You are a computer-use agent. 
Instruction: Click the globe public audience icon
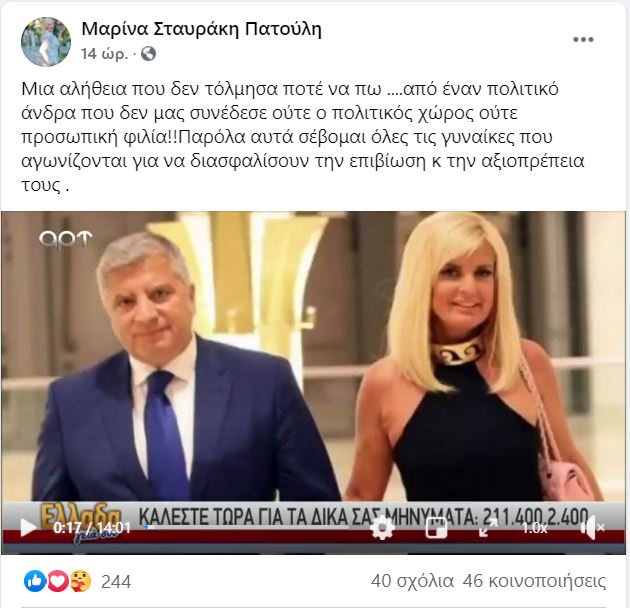click(x=149, y=54)
